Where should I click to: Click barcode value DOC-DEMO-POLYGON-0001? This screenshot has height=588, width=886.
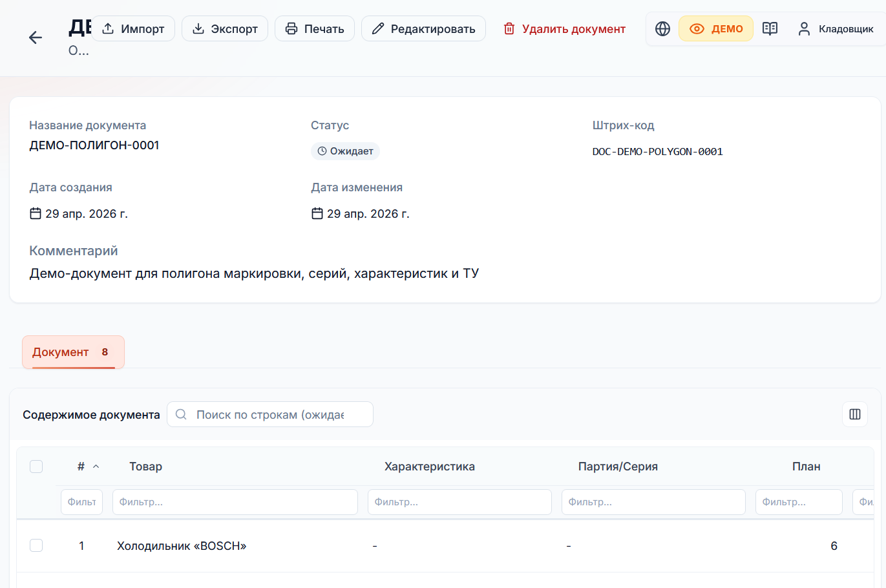click(657, 152)
